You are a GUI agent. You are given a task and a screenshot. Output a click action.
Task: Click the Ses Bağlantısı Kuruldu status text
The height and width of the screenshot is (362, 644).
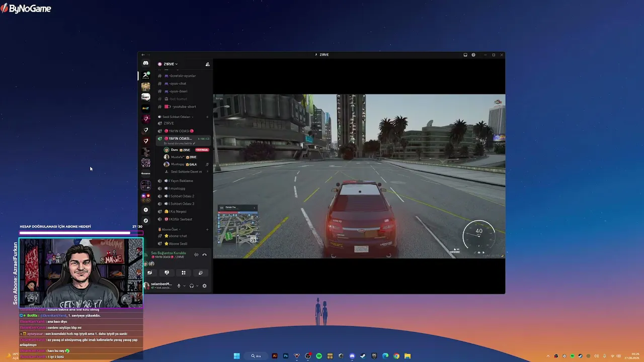pos(169,253)
